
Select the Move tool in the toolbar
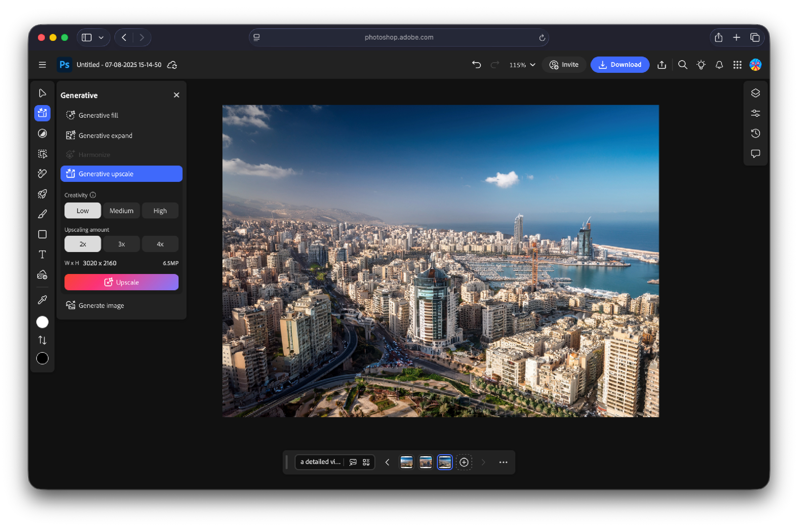click(43, 93)
